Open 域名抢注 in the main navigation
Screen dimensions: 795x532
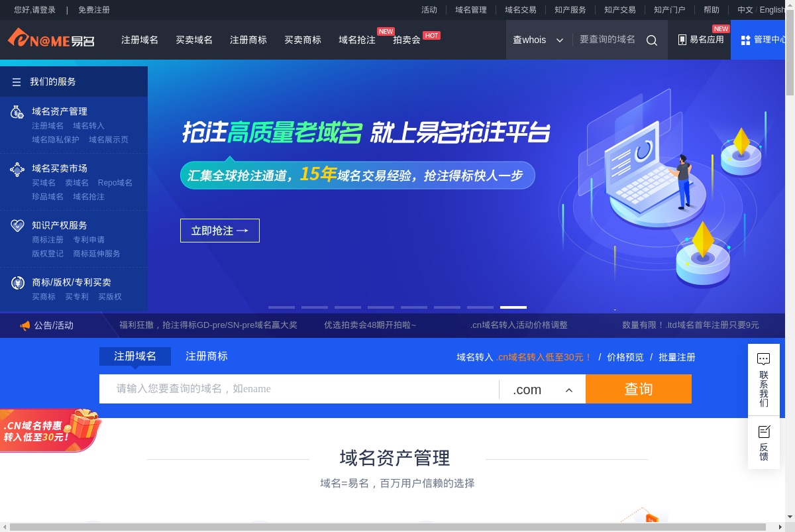tap(357, 40)
